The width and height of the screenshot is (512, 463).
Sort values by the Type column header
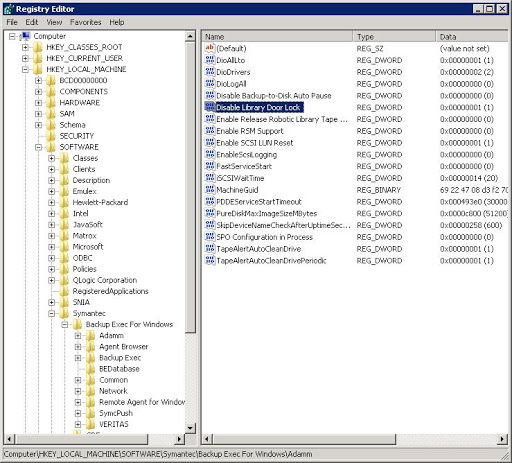click(x=394, y=37)
